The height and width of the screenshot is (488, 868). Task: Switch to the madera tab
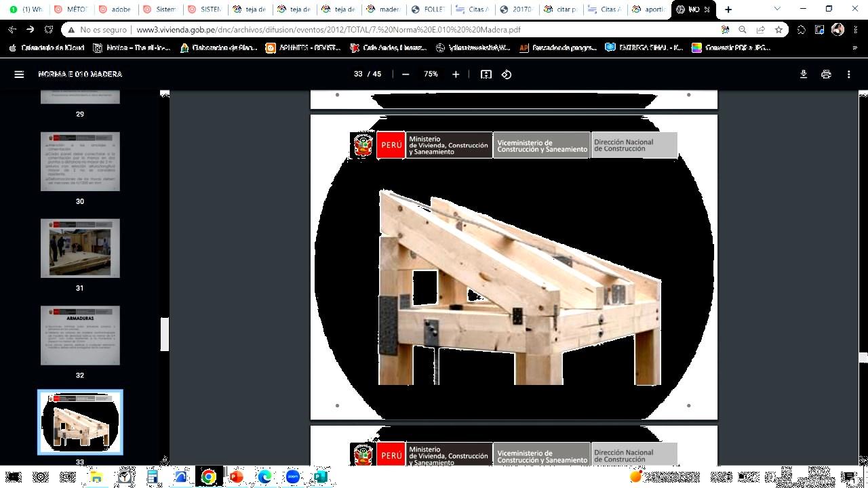tap(384, 9)
